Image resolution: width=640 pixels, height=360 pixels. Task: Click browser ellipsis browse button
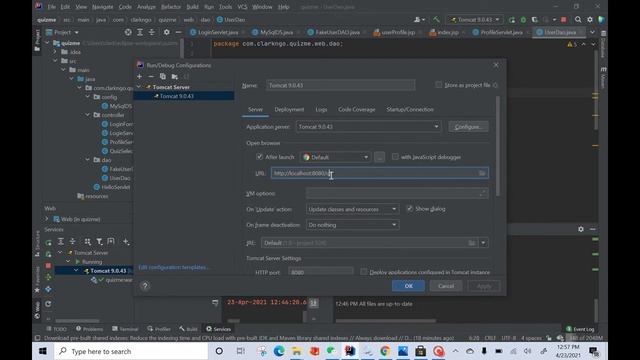click(x=379, y=157)
